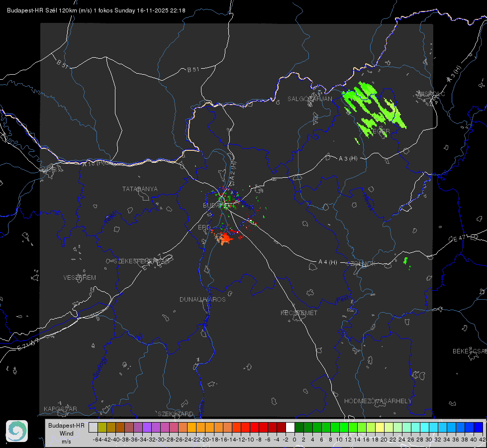Select the SZEKESFEHERVAR city label
Viewport: 487px width, 448px height.
(141, 261)
